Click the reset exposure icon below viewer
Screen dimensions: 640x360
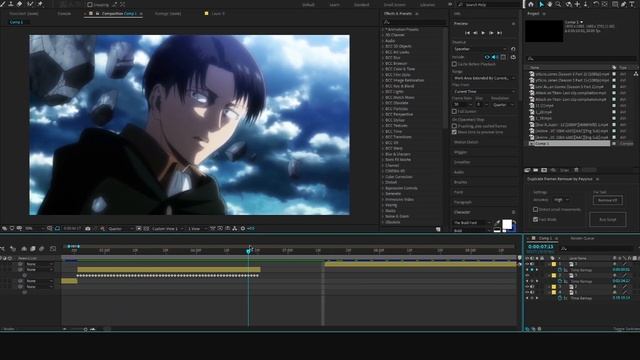(243, 229)
